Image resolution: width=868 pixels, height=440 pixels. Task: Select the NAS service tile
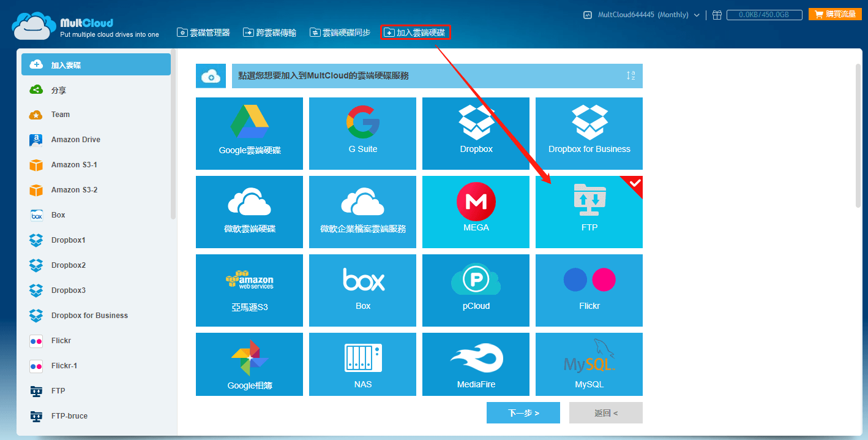(362, 364)
